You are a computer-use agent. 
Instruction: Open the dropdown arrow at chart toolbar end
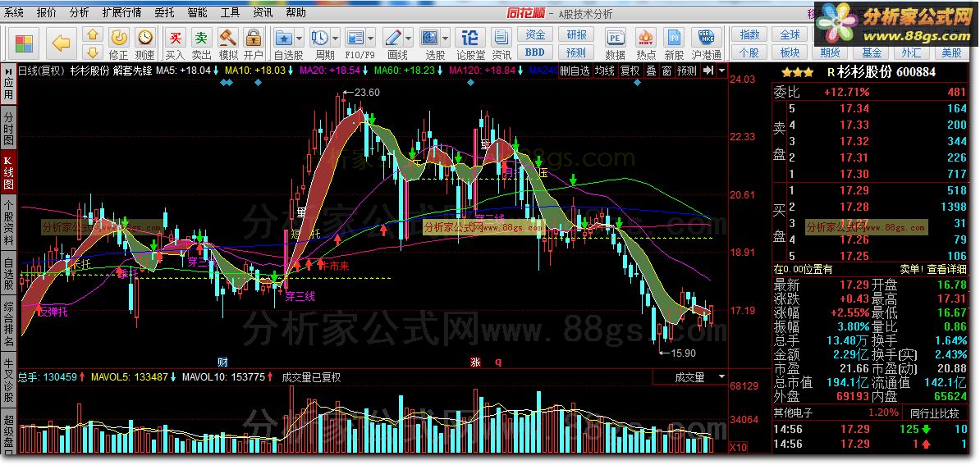pos(723,71)
